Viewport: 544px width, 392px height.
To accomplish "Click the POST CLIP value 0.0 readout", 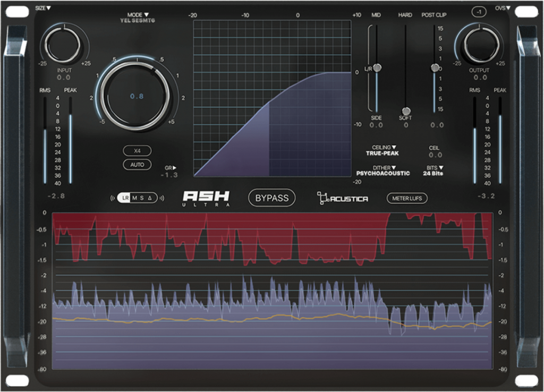I will pyautogui.click(x=437, y=125).
